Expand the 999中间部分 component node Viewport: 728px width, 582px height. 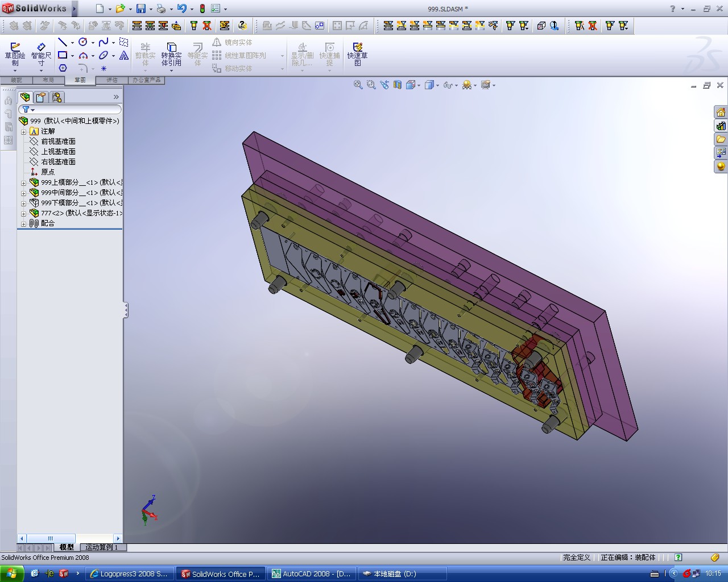[x=24, y=193]
